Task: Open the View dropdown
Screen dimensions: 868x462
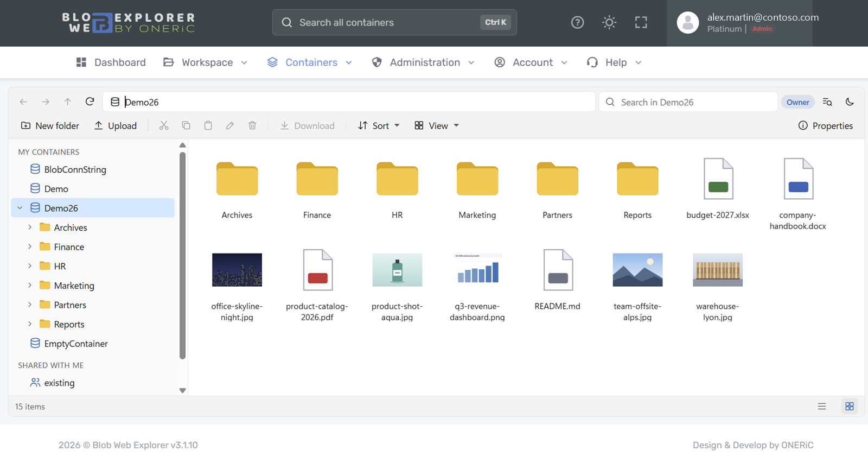Action: (437, 125)
